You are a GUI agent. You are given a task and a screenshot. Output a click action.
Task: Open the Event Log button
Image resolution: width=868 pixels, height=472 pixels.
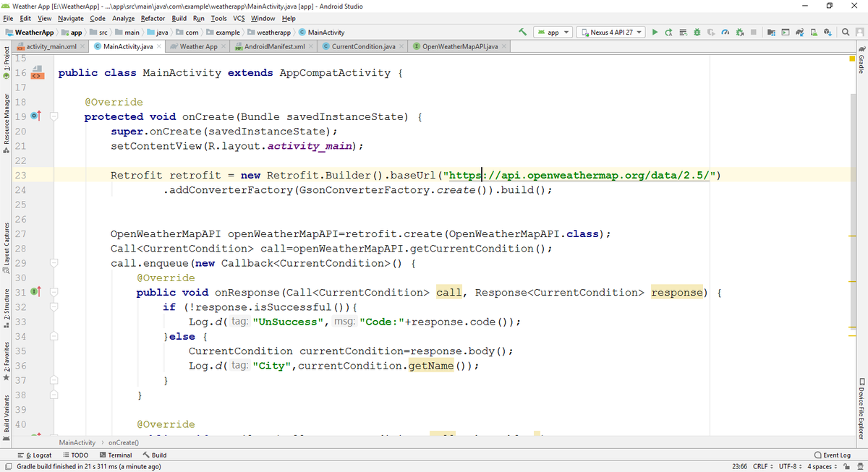(832, 455)
